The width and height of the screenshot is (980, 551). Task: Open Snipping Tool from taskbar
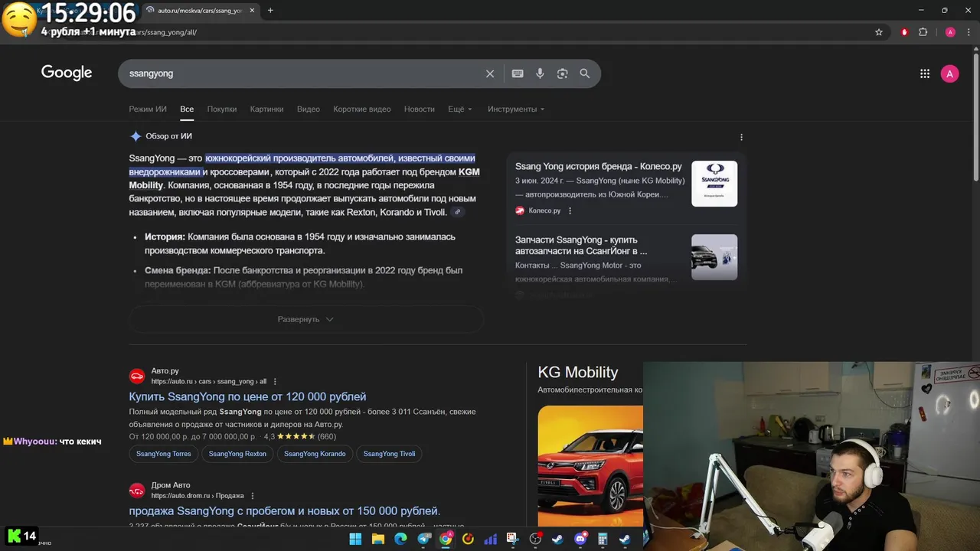click(x=512, y=539)
